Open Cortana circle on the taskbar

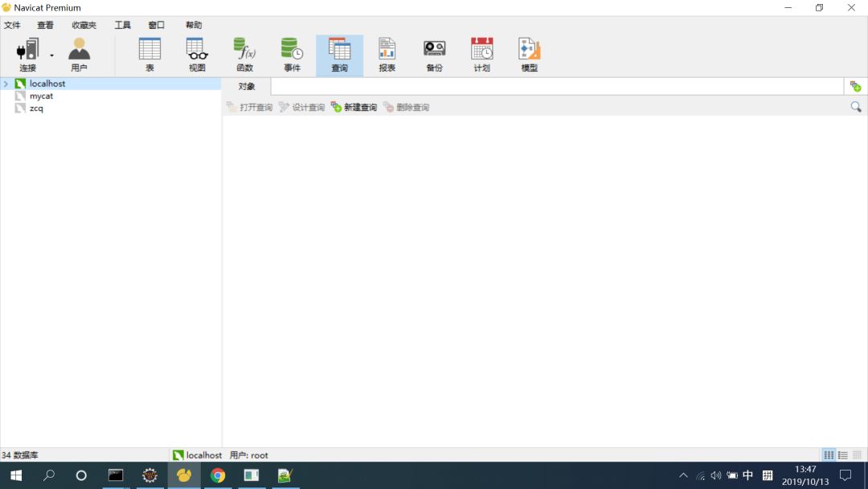pyautogui.click(x=81, y=475)
